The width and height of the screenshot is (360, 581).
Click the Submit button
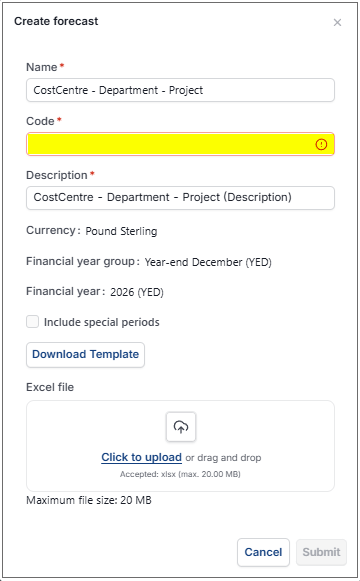pyautogui.click(x=321, y=552)
